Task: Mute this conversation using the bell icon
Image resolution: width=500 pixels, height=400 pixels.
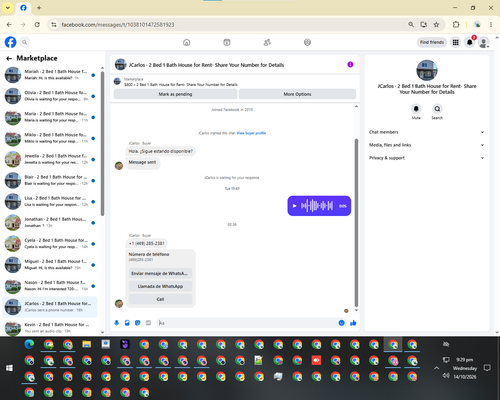Action: pyautogui.click(x=416, y=109)
